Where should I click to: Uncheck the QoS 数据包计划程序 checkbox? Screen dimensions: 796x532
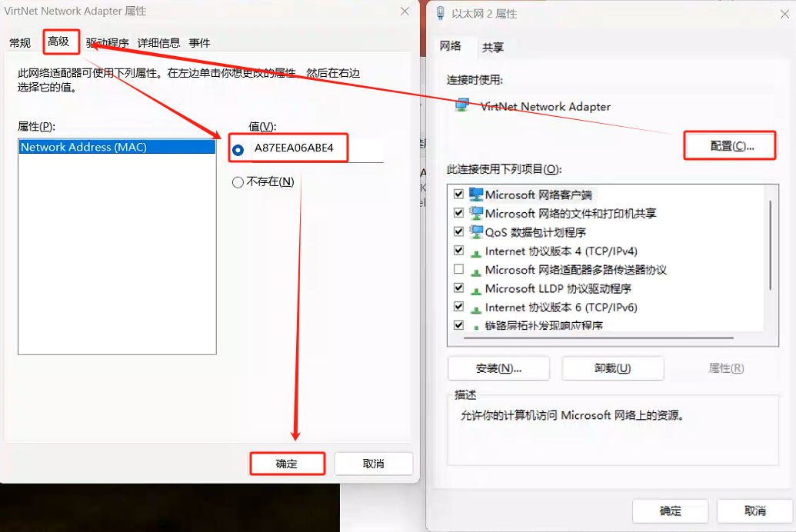pos(459,232)
